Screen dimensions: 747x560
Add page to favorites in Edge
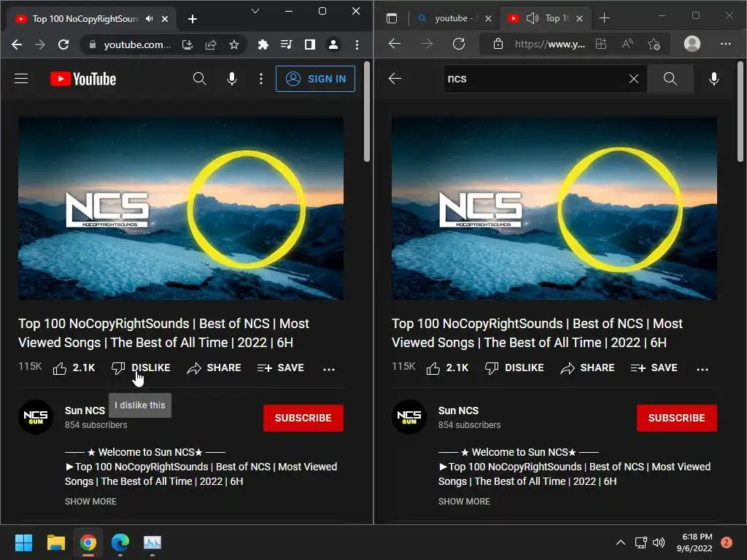pos(654,44)
